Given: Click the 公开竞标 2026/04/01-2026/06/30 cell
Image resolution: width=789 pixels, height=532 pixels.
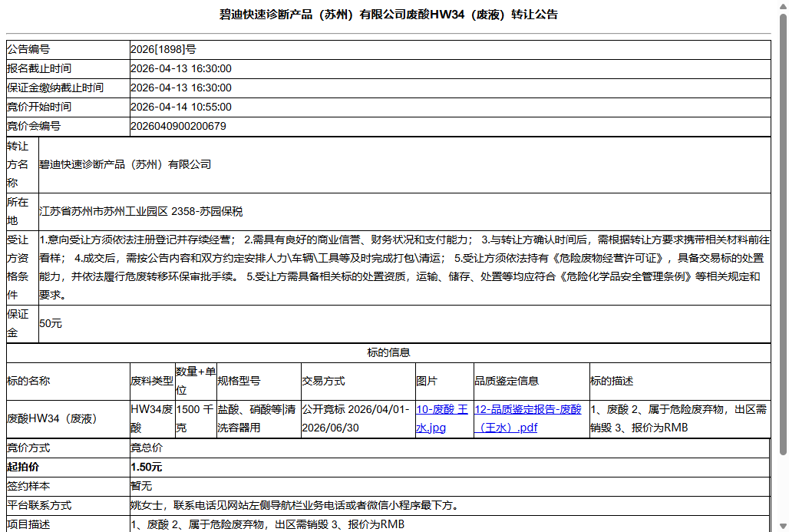Looking at the screenshot, I should pos(358,418).
